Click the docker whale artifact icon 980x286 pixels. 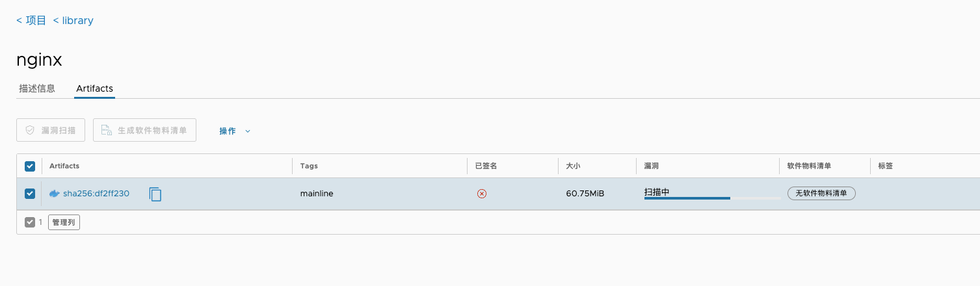(55, 194)
